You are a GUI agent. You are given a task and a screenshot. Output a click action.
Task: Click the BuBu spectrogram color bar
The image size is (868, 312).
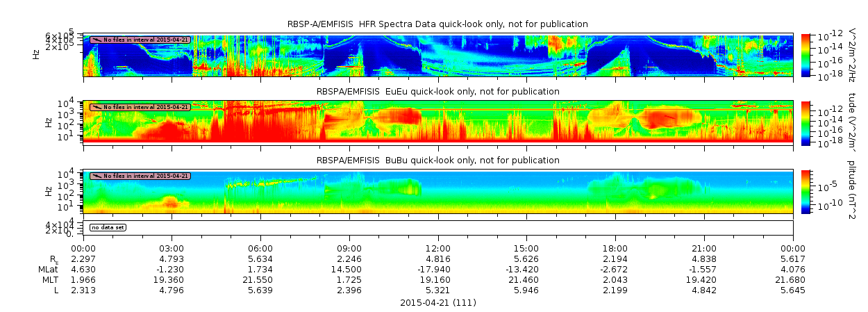coord(806,191)
